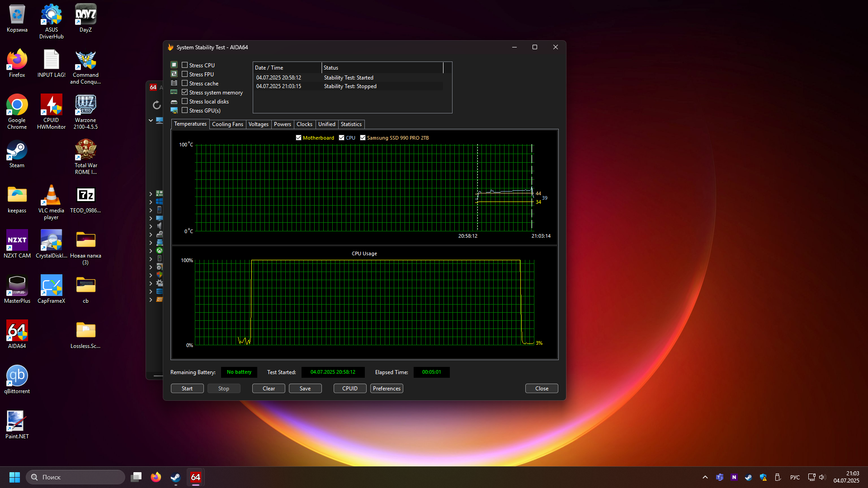The height and width of the screenshot is (488, 868).
Task: Open CrystalDiskInfo desktop shortcut
Action: (x=51, y=244)
